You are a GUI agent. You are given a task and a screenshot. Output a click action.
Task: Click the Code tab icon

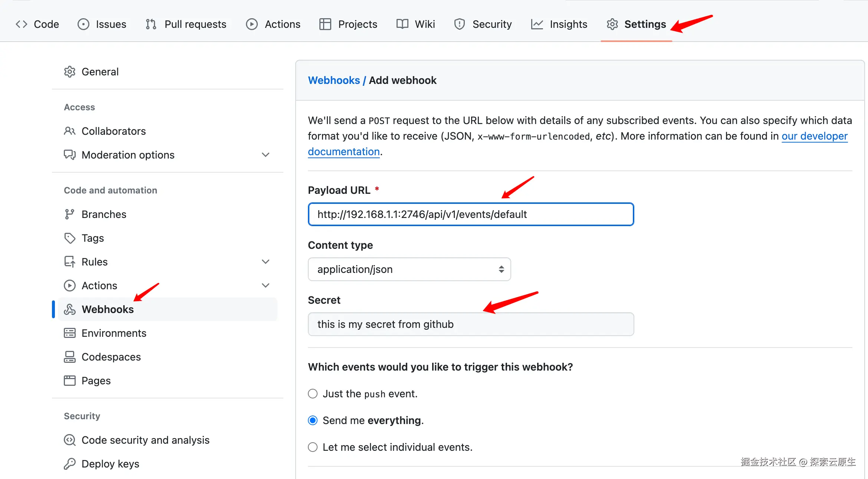[x=21, y=24]
